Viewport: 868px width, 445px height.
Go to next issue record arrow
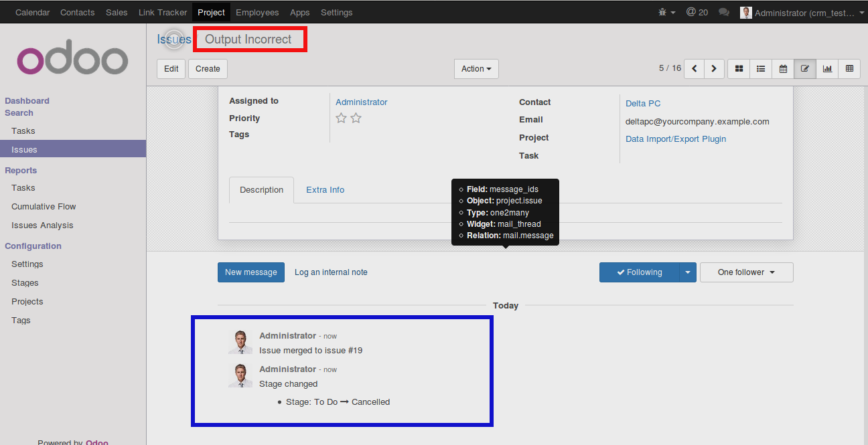[714, 68]
